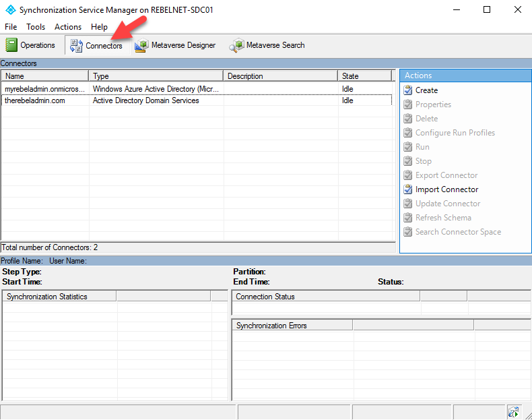
Task: Open the Help menu
Action: [99, 27]
